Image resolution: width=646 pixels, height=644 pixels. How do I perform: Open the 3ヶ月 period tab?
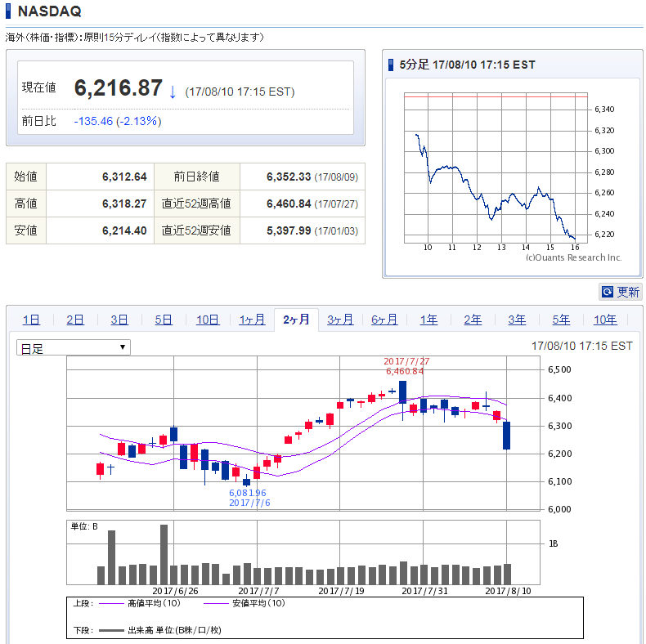pyautogui.click(x=340, y=320)
